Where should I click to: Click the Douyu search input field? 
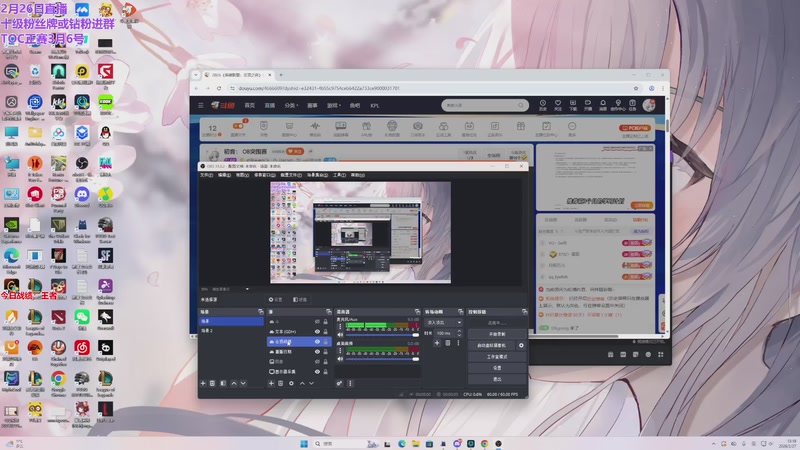485,105
